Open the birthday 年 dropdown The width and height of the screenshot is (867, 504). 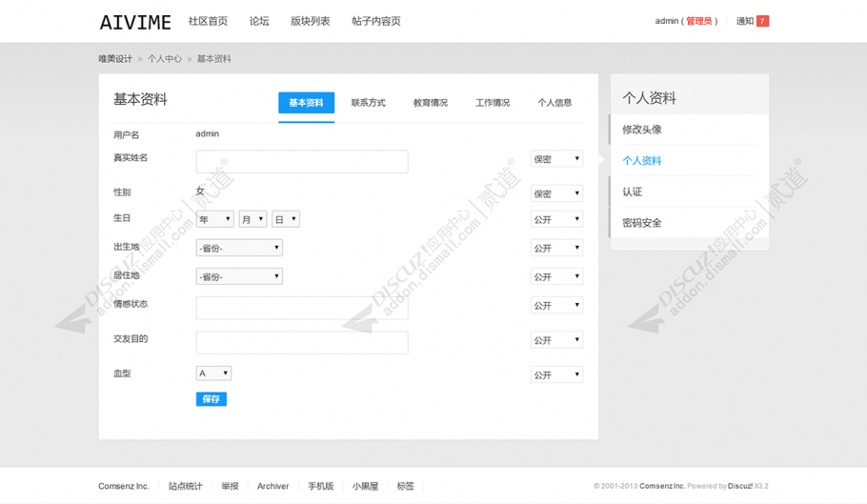pos(215,219)
